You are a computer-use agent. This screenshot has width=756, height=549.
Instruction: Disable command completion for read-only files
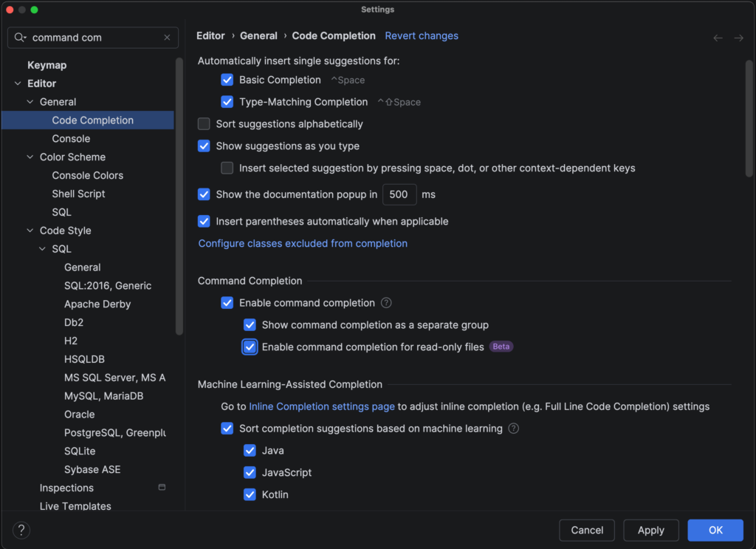click(250, 347)
